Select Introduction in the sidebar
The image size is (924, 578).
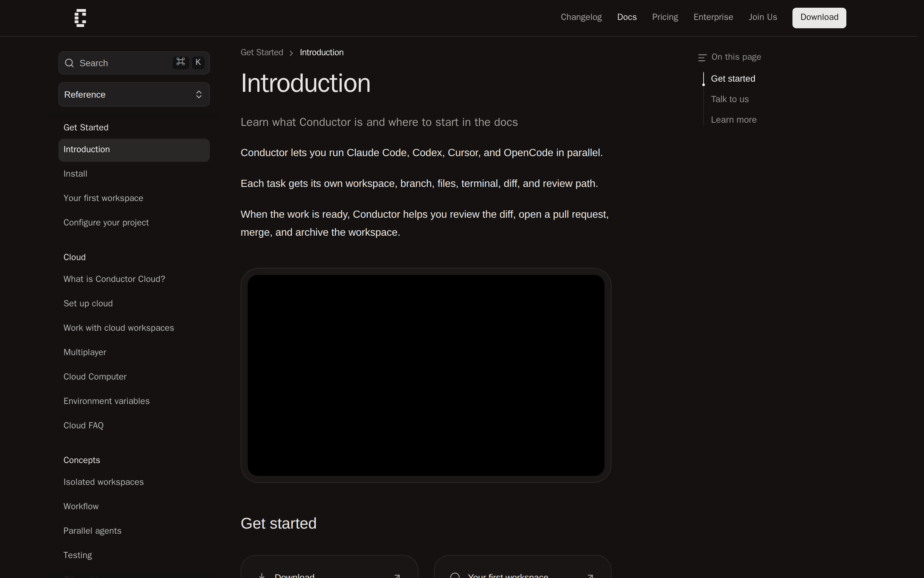pyautogui.click(x=134, y=150)
